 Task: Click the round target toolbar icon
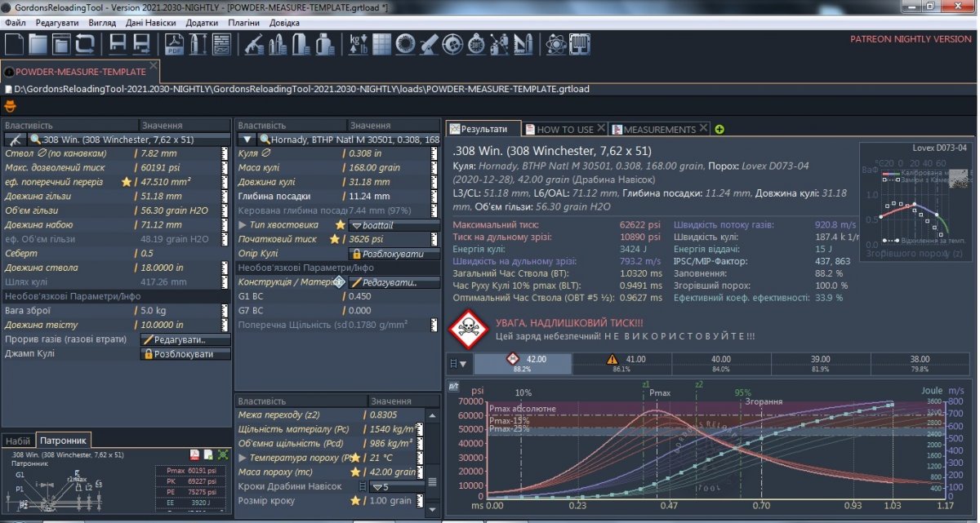click(452, 43)
